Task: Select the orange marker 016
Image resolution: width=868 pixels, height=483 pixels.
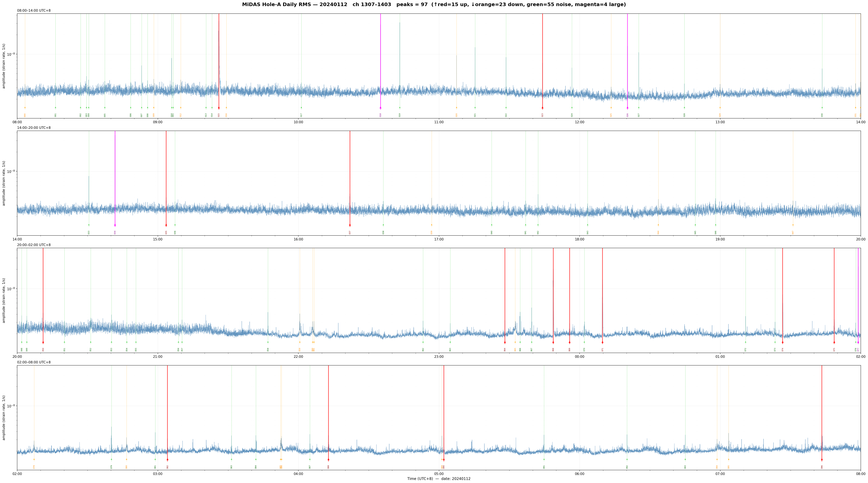Action: click(226, 108)
